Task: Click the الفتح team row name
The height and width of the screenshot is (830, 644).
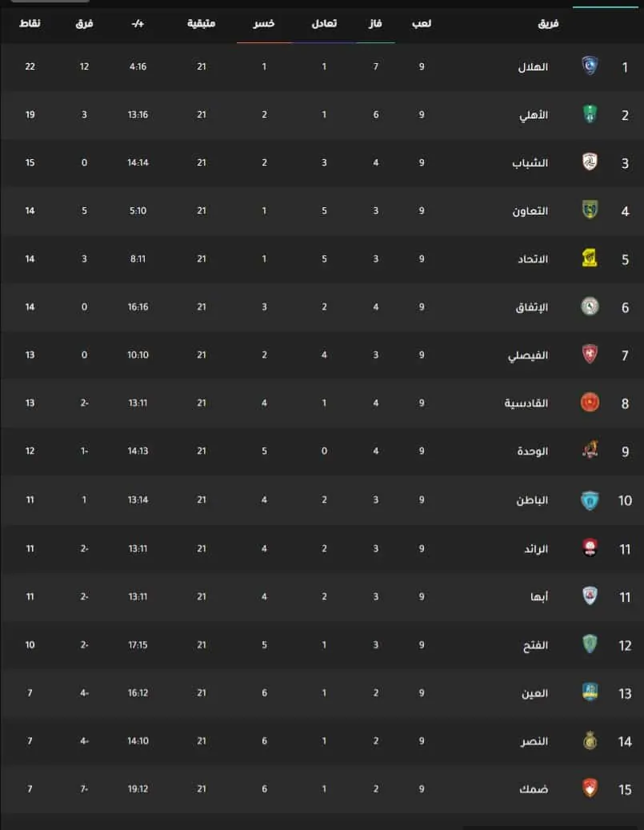Action: 535,645
